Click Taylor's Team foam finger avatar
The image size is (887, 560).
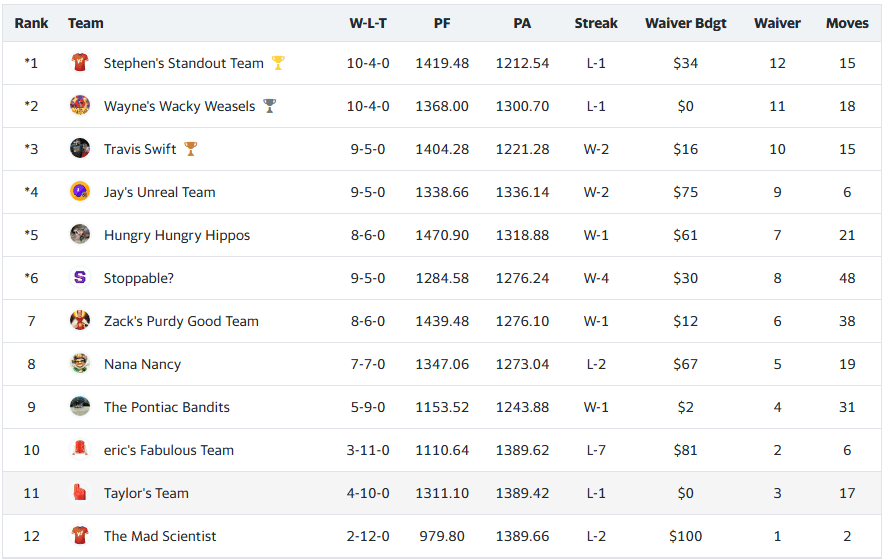tap(80, 493)
